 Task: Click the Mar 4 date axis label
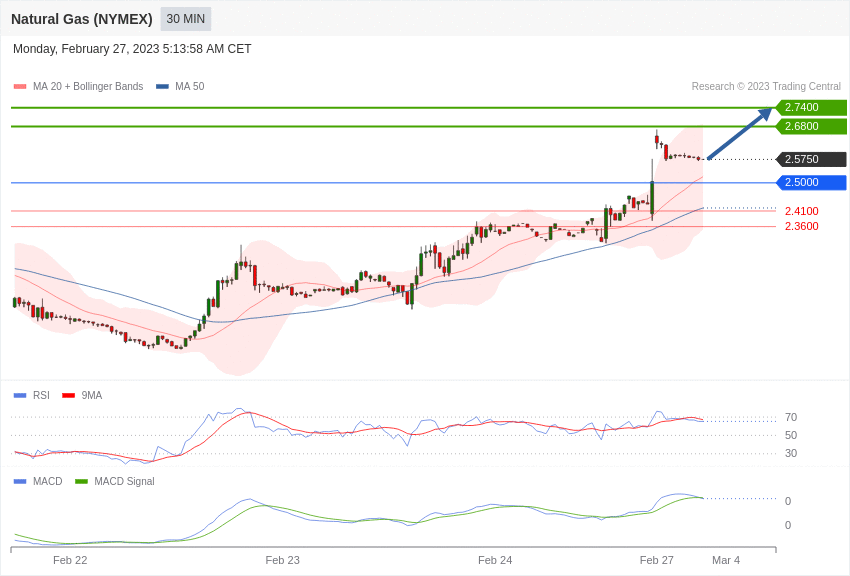pos(725,560)
